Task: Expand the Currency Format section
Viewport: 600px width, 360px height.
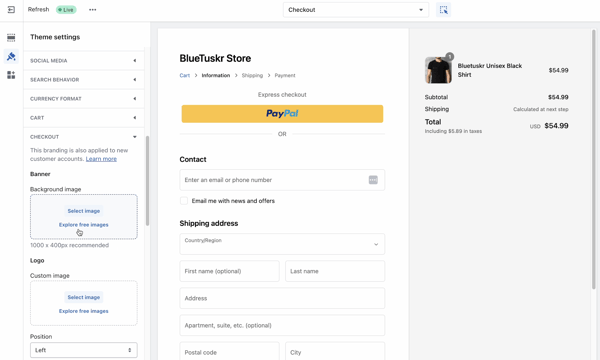Action: coord(83,99)
